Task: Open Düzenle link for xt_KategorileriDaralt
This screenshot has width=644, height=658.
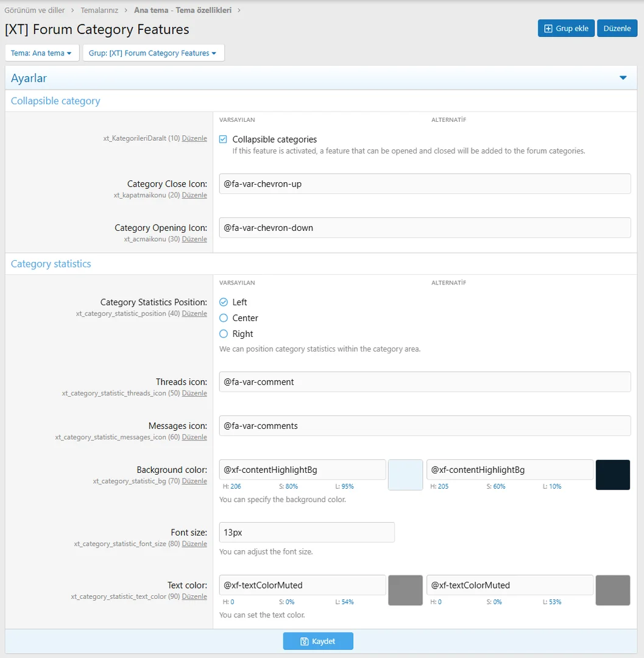Action: click(x=194, y=138)
